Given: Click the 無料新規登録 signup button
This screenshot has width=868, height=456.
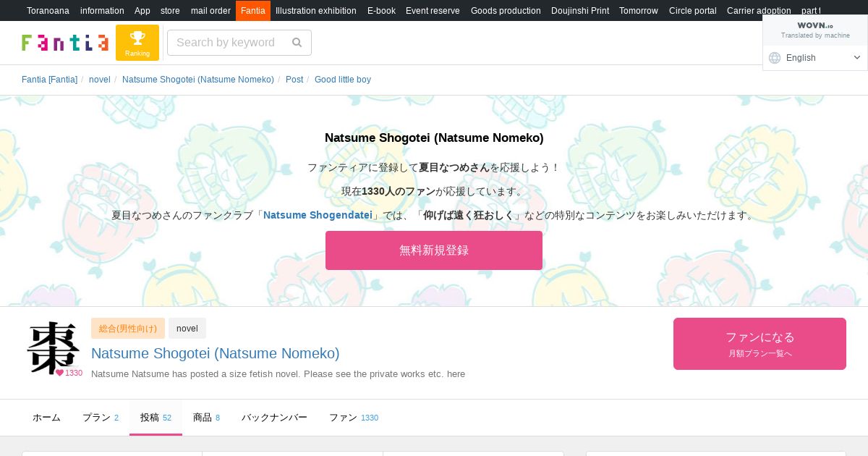Looking at the screenshot, I should tap(434, 250).
